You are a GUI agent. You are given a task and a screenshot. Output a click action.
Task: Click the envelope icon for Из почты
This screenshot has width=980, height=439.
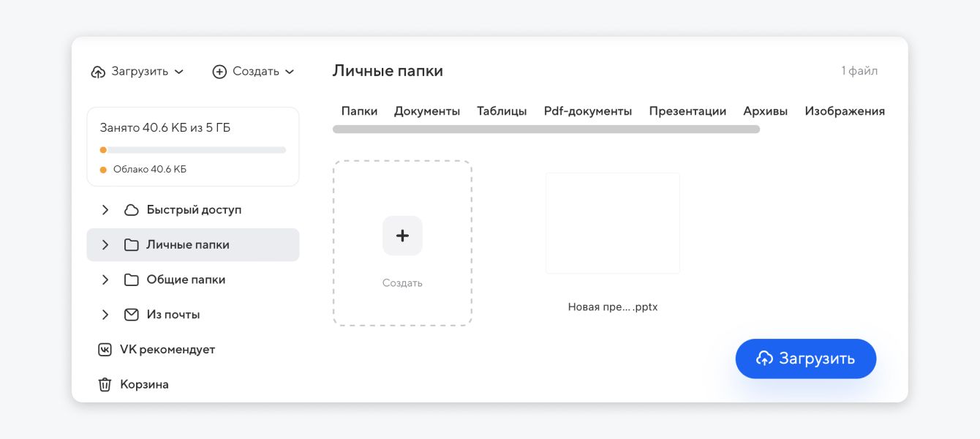click(x=130, y=314)
